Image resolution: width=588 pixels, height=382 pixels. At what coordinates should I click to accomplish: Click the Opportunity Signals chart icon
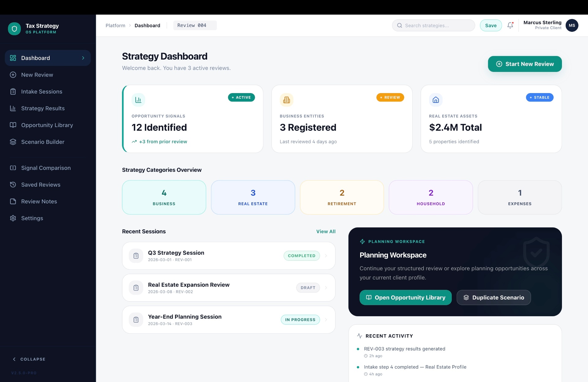(138, 100)
